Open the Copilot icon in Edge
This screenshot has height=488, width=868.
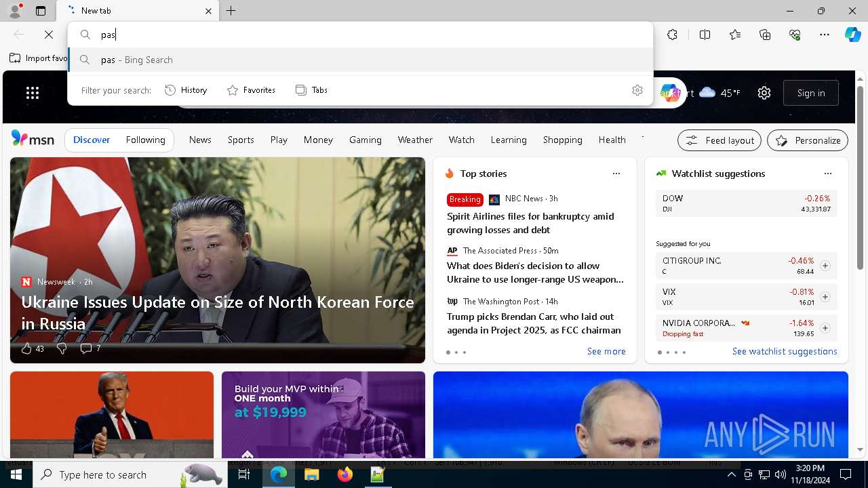coord(852,35)
